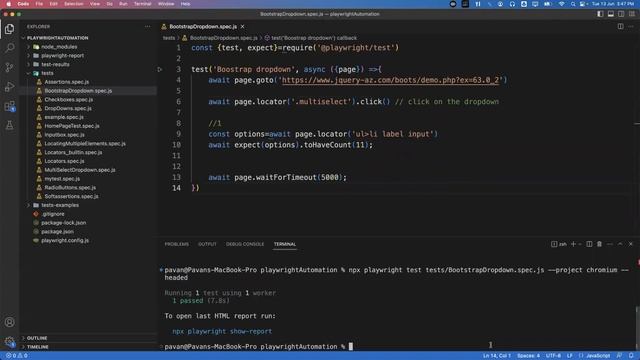
Task: Open MultiSelectDropdown.spec.js file
Action: (80, 170)
